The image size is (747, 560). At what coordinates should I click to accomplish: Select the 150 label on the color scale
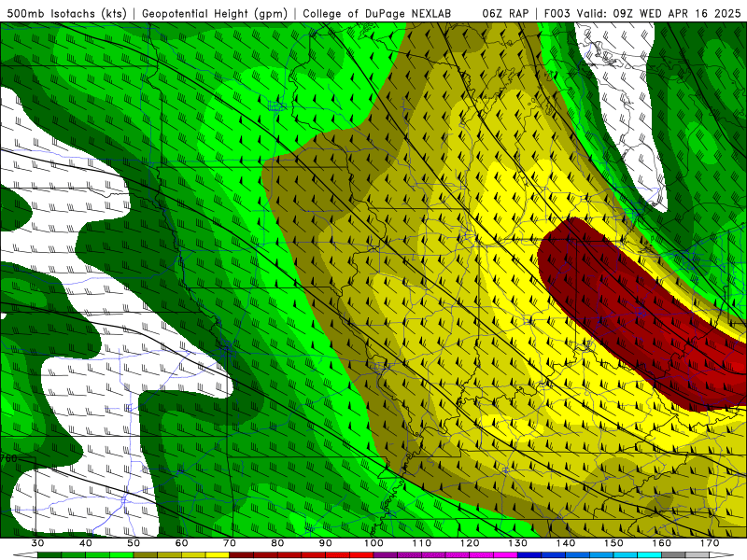tap(613, 543)
